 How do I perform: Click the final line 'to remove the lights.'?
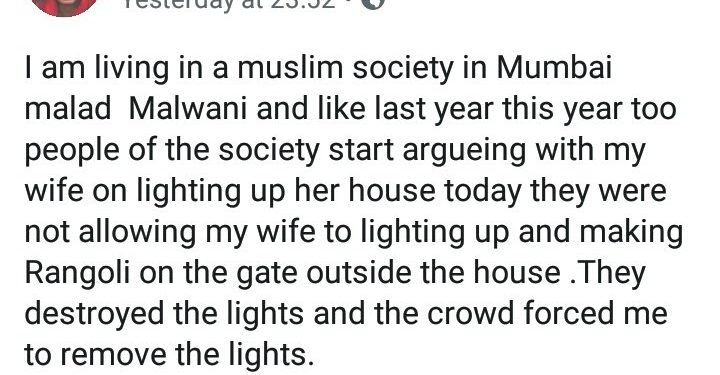169,356
